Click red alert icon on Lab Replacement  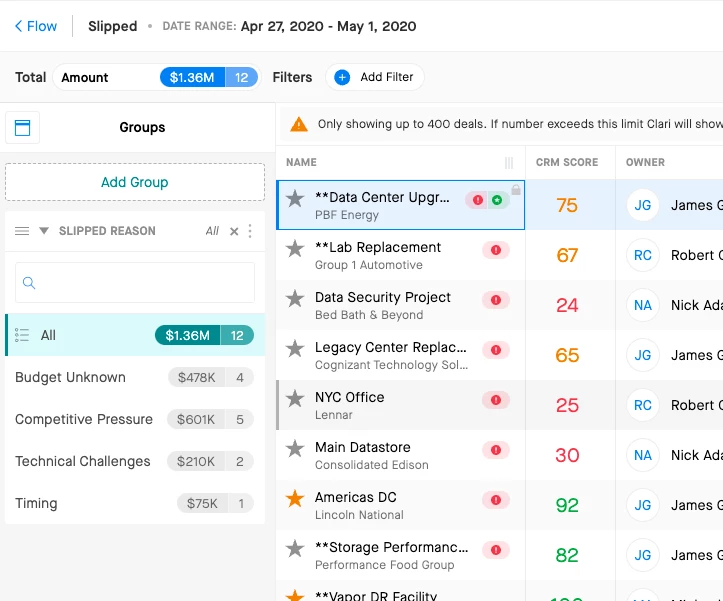point(496,250)
